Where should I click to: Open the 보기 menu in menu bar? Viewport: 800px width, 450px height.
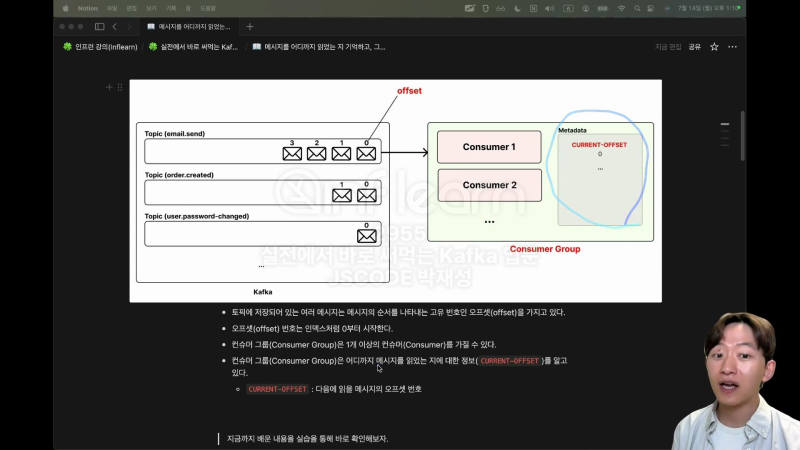tap(151, 7)
